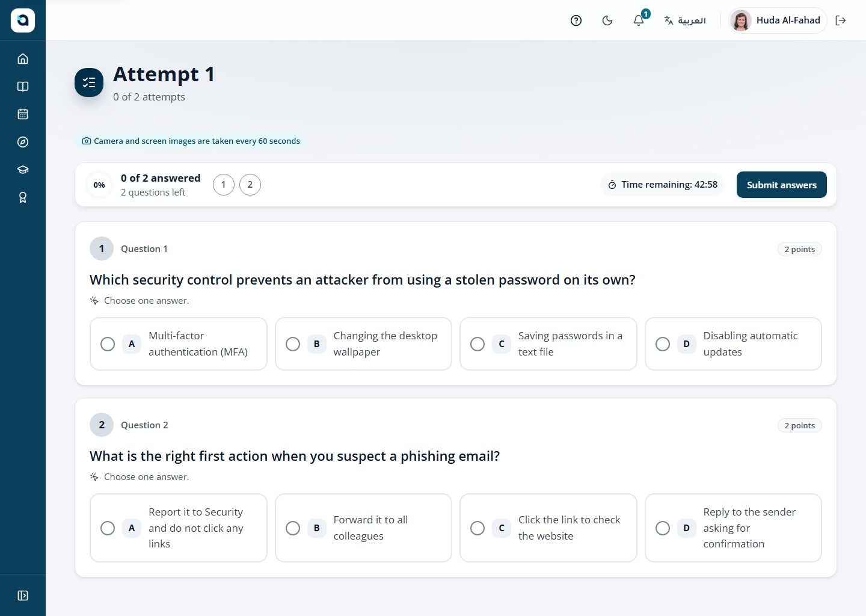Select Report it to Security answer
The image size is (866, 616).
point(179,528)
